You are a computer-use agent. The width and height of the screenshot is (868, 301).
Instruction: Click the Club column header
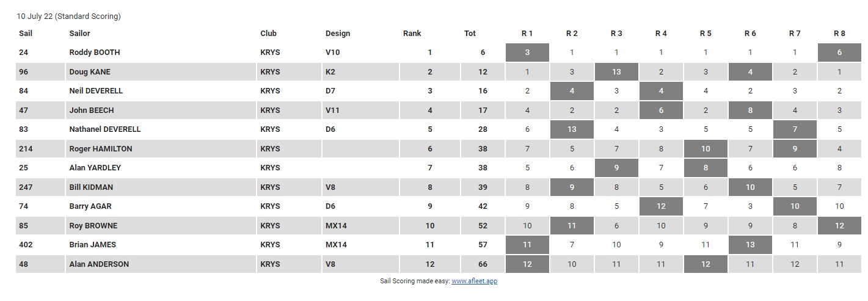pyautogui.click(x=268, y=34)
